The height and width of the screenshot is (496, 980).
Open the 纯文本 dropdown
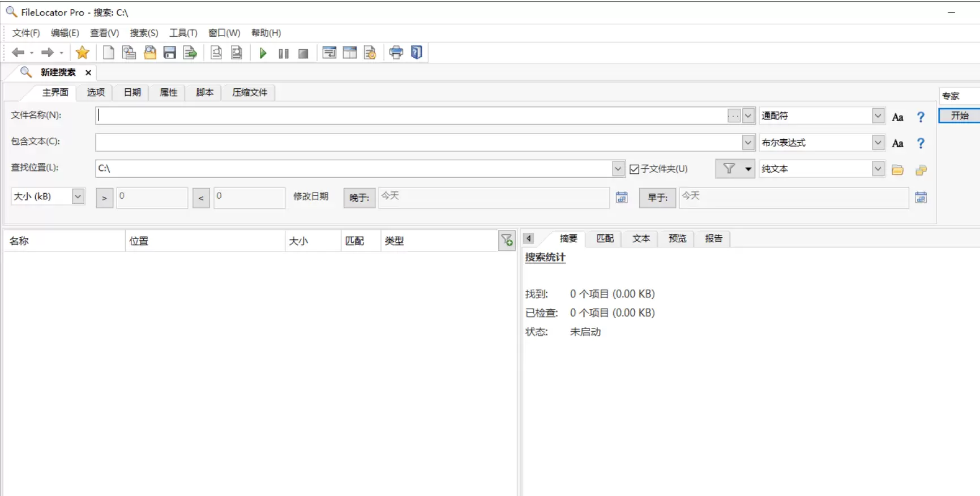click(878, 168)
